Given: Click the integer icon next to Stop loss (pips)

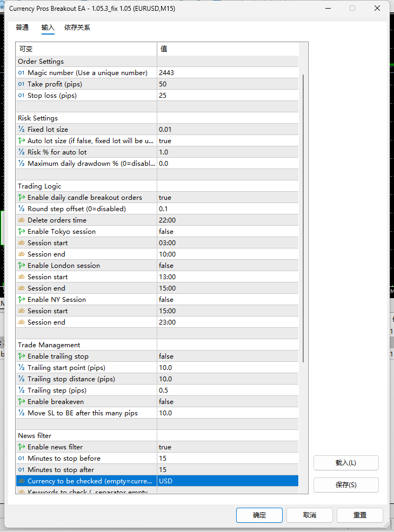Looking at the screenshot, I should [22, 96].
